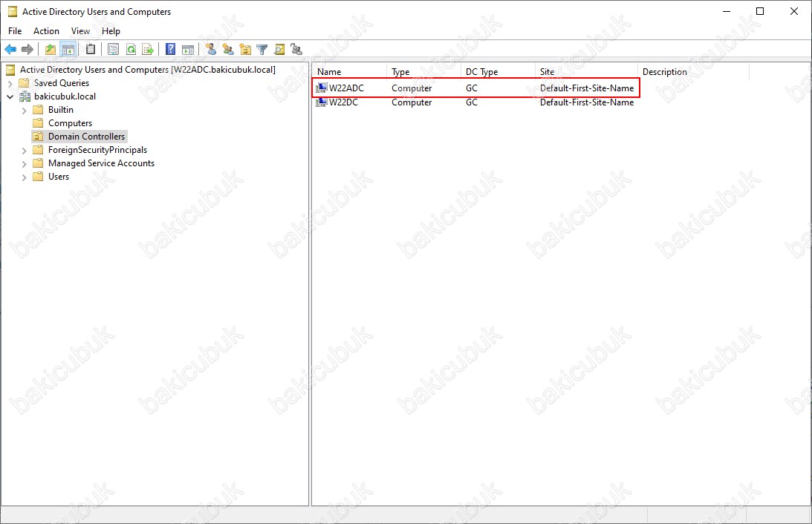The height and width of the screenshot is (524, 812).
Task: Select the W22ADC domain controller name
Action: click(346, 88)
